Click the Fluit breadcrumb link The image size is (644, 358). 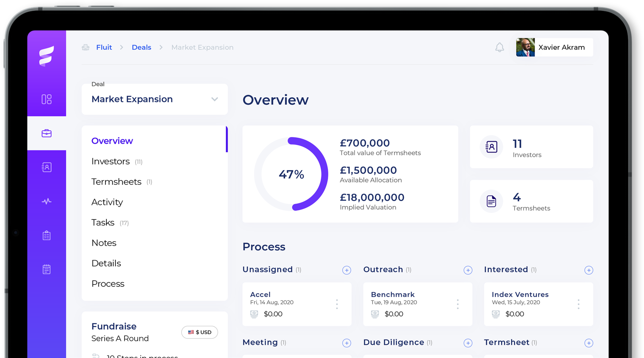pyautogui.click(x=104, y=47)
